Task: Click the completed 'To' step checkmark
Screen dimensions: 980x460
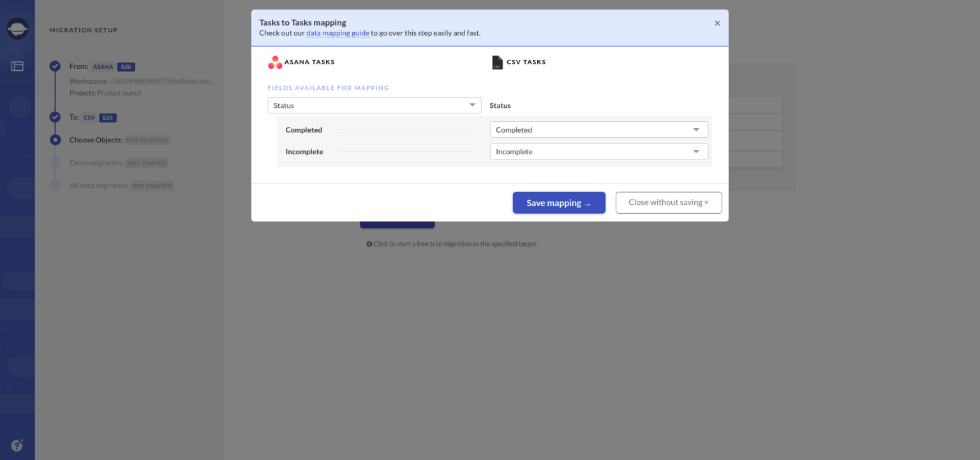Action: click(56, 117)
